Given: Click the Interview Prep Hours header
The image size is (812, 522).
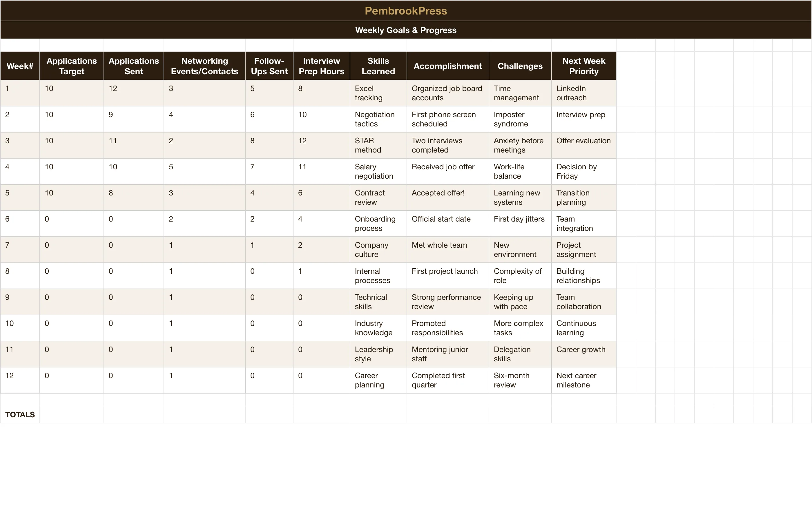Looking at the screenshot, I should 321,66.
